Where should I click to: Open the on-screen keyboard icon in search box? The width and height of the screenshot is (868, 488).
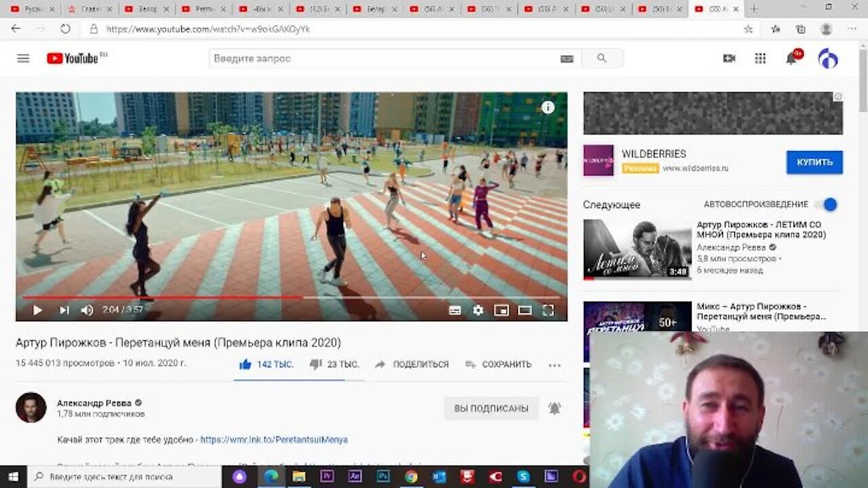pyautogui.click(x=567, y=59)
